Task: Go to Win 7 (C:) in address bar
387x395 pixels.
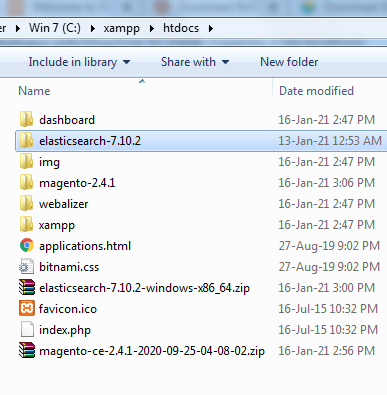Action: (55, 28)
